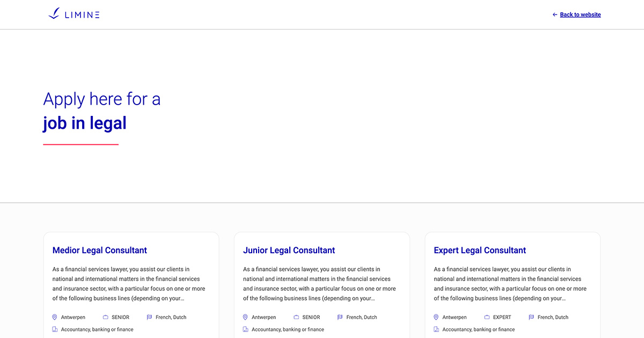Click the location pin icon on Expert card

click(436, 317)
